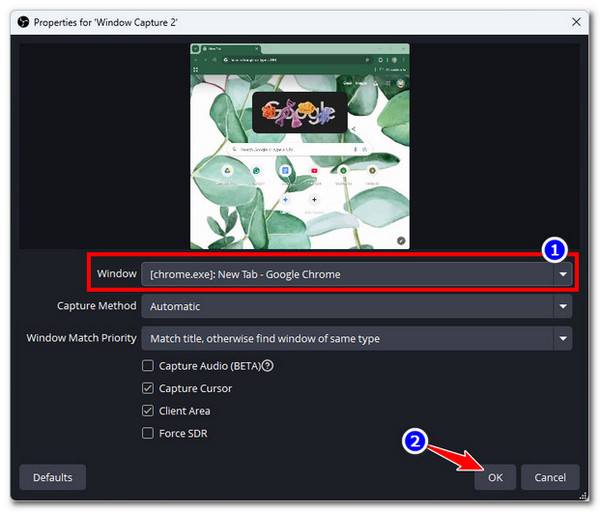This screenshot has width=600, height=512.
Task: Reset settings with the Defaults button
Action: 53,477
